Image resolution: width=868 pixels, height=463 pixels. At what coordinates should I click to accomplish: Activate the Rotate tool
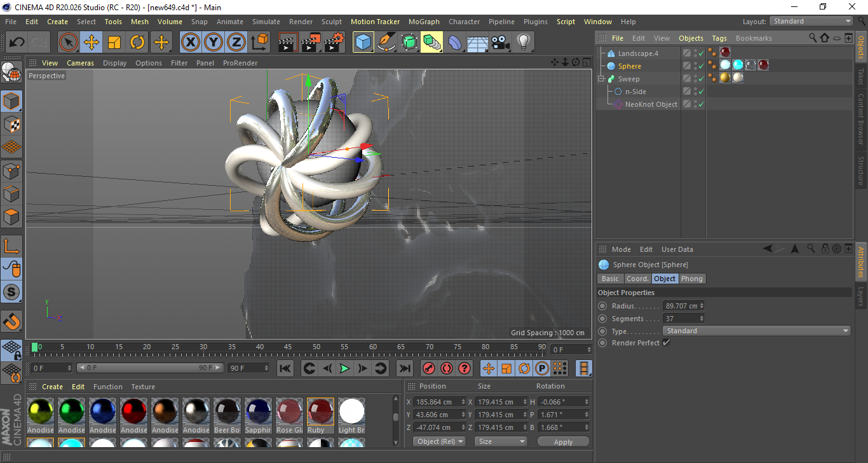pos(137,43)
